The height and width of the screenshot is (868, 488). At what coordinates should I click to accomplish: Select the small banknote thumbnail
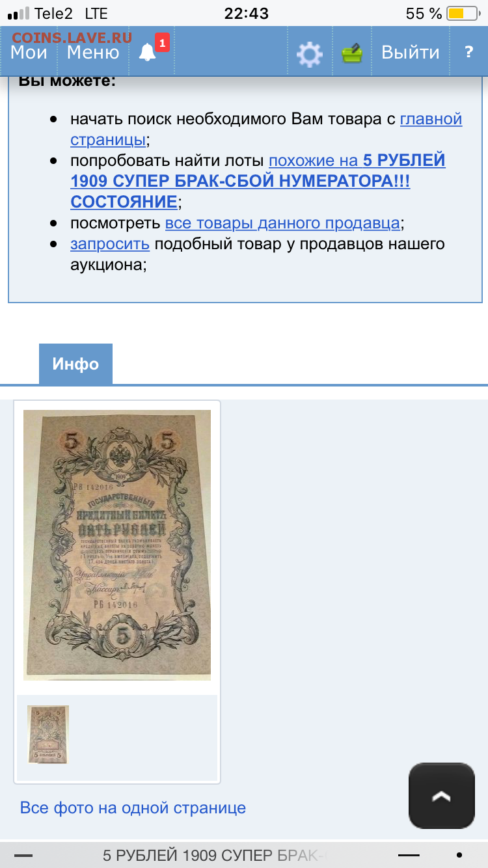tap(48, 734)
